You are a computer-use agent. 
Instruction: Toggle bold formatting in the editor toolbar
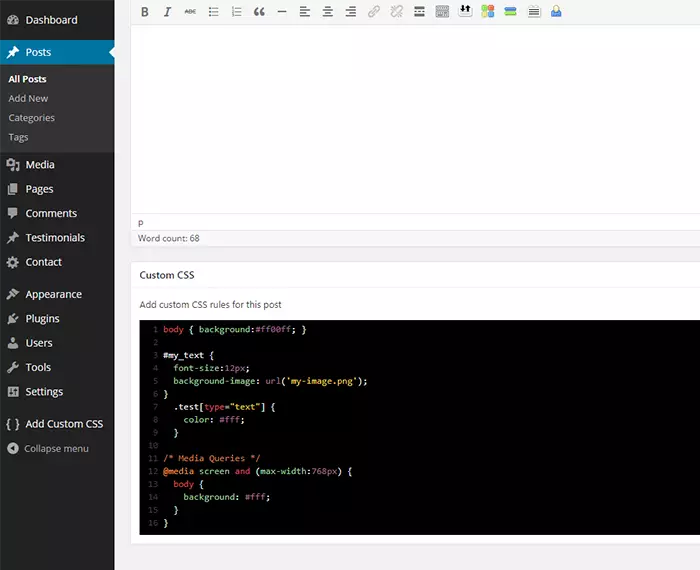(145, 12)
